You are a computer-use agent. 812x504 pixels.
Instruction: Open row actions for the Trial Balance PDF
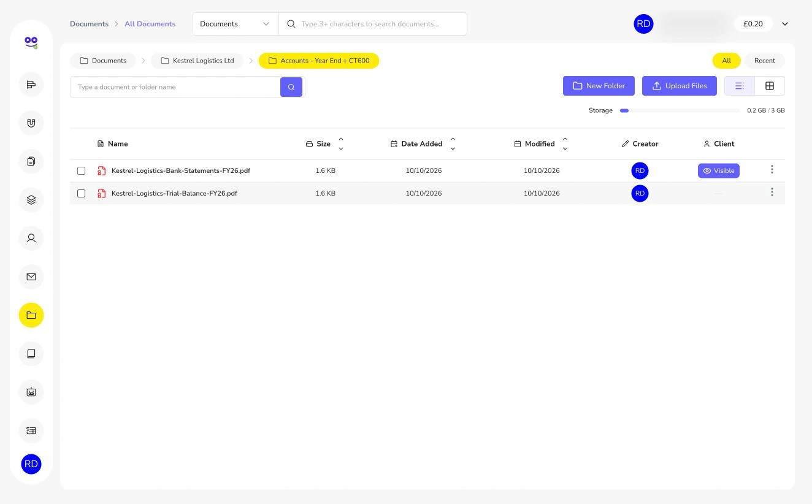click(x=772, y=193)
